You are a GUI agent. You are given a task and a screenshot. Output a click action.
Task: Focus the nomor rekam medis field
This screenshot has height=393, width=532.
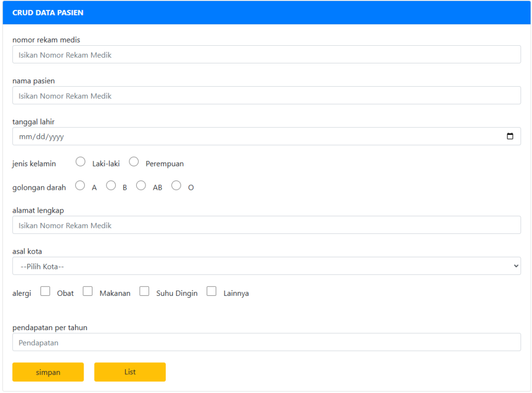[267, 54]
